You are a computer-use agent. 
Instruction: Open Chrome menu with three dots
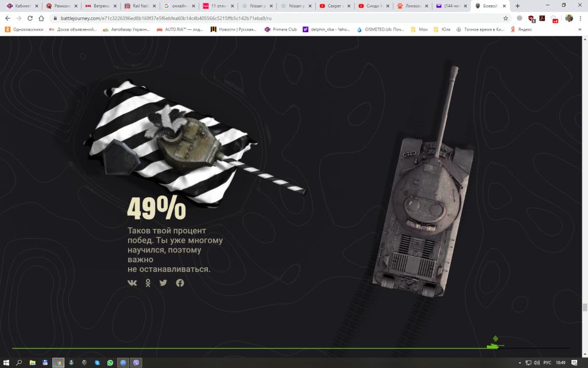[x=581, y=18]
